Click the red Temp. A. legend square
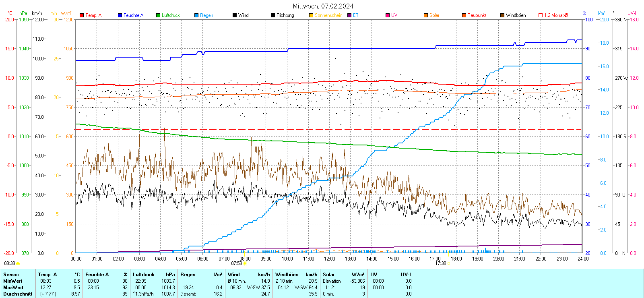The image size is (644, 298). (x=82, y=15)
